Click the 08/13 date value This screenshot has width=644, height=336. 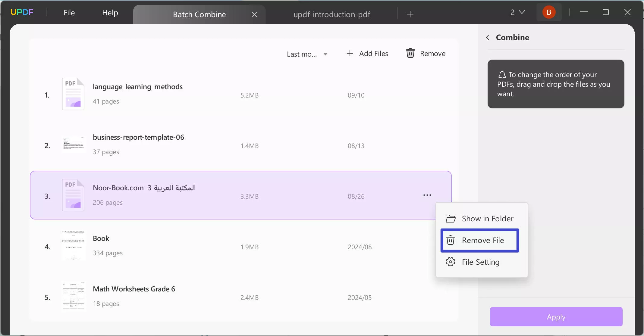pyautogui.click(x=356, y=146)
